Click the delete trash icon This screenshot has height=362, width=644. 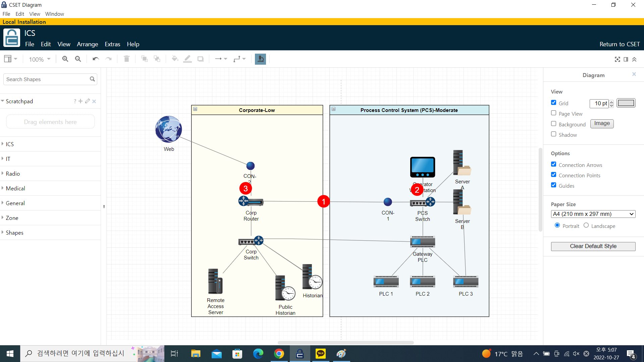(x=126, y=59)
